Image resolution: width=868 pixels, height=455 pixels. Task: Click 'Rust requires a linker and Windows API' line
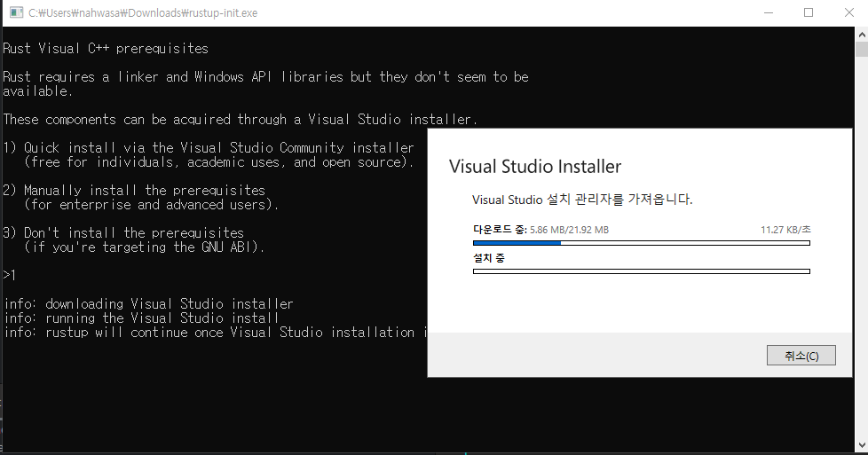(265, 77)
